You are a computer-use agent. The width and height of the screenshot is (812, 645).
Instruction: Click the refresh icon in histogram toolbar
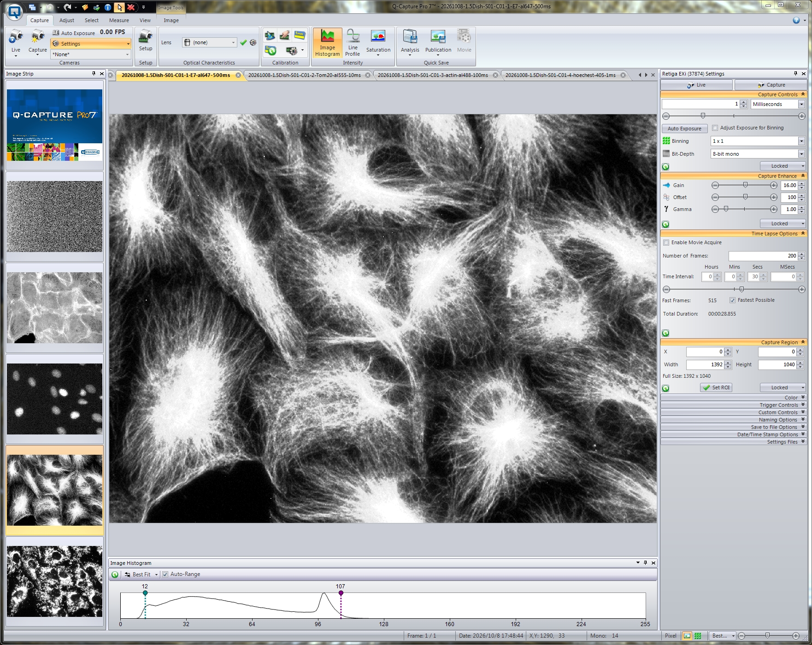115,575
